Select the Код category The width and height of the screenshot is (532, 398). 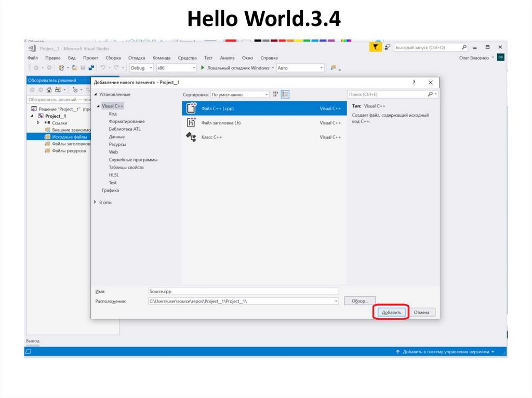pos(113,114)
